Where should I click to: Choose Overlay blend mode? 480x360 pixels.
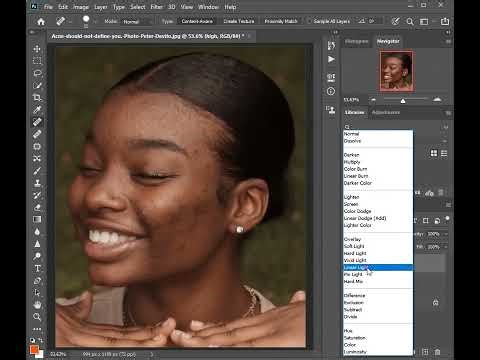pyautogui.click(x=378, y=239)
